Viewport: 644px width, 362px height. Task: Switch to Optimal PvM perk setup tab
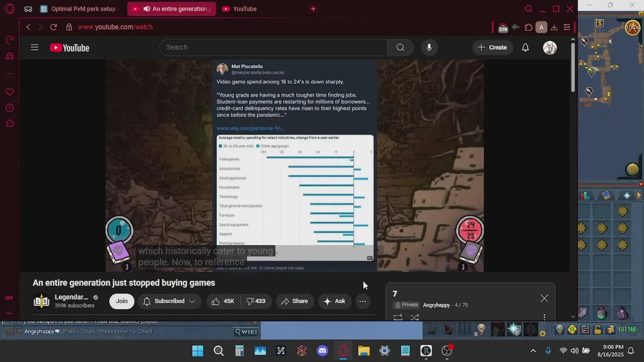tap(80, 9)
